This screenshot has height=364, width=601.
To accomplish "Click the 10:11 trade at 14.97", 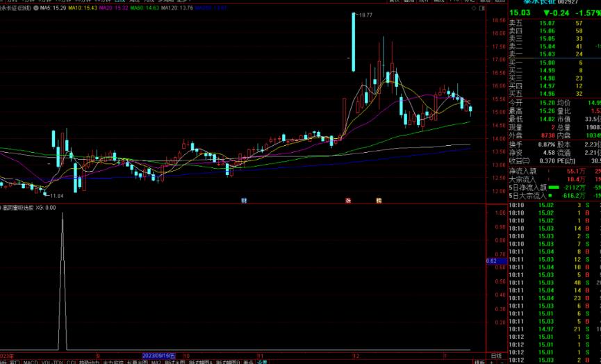I will pyautogui.click(x=554, y=329).
